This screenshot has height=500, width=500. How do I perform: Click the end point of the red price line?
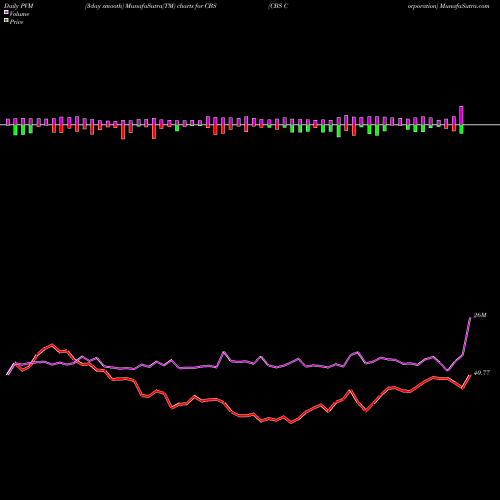tap(470, 375)
